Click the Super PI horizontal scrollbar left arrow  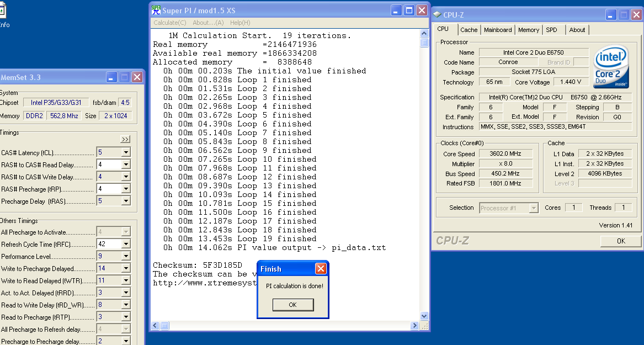[x=155, y=326]
